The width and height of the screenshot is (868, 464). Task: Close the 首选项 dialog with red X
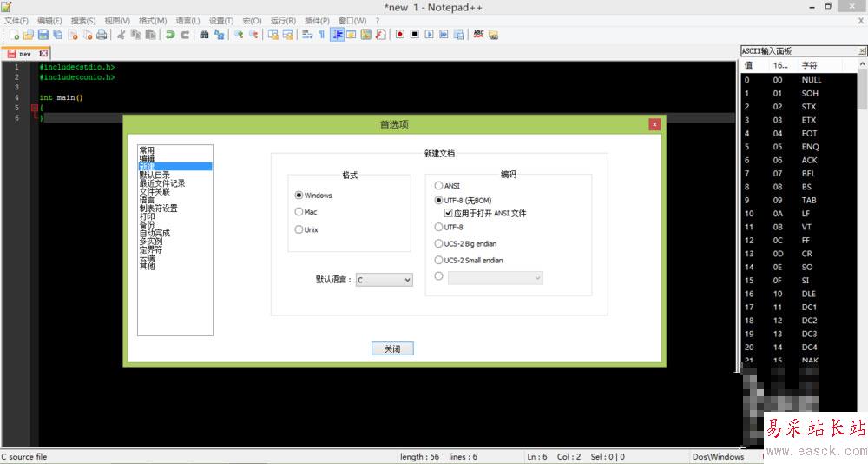click(654, 124)
